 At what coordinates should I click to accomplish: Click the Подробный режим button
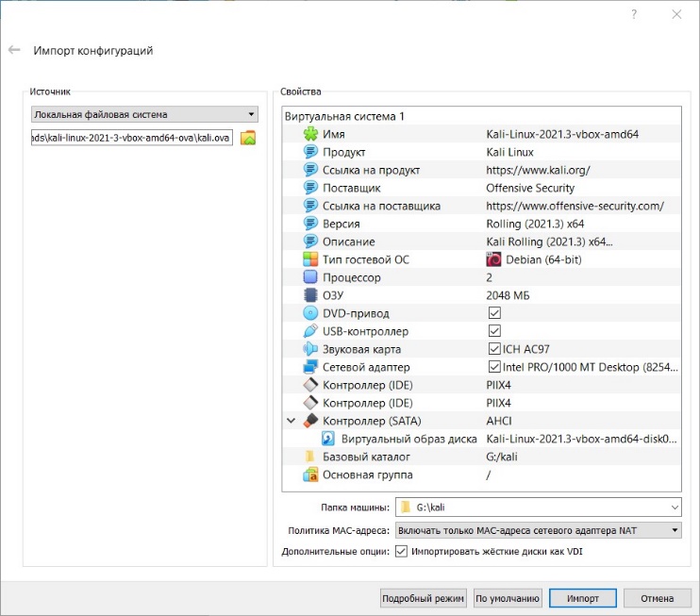click(x=424, y=598)
